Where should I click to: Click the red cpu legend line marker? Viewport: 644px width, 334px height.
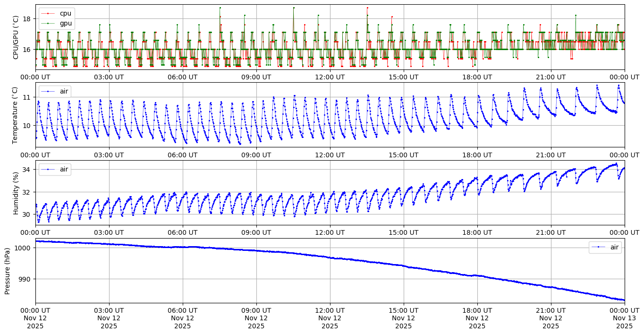click(47, 13)
